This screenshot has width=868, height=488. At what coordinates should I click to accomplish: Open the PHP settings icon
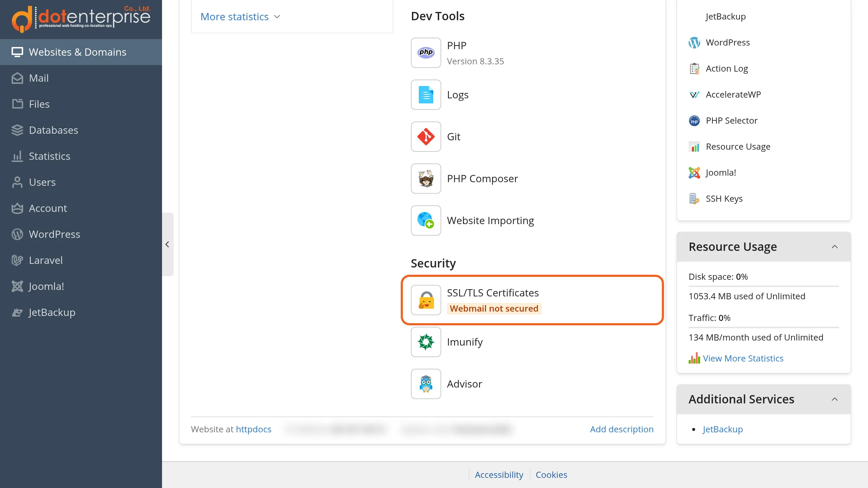tap(426, 53)
